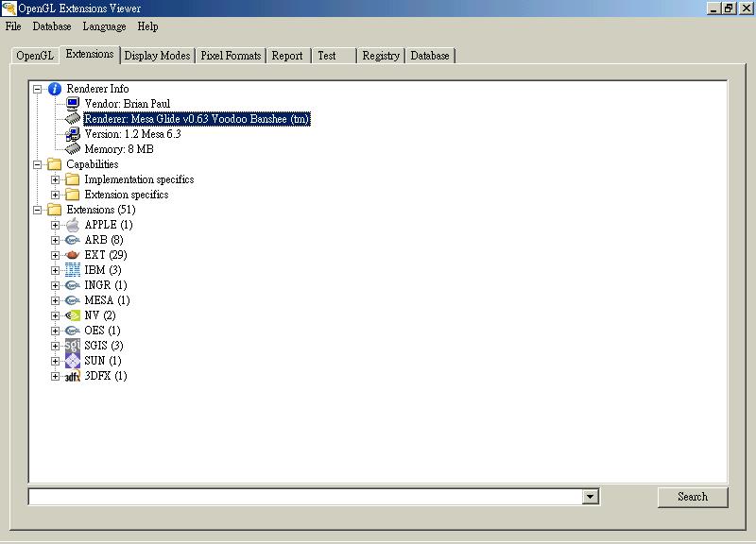756x544 pixels.
Task: Select the Version: 1.2 Mesa 6.3 row
Action: coord(132,134)
